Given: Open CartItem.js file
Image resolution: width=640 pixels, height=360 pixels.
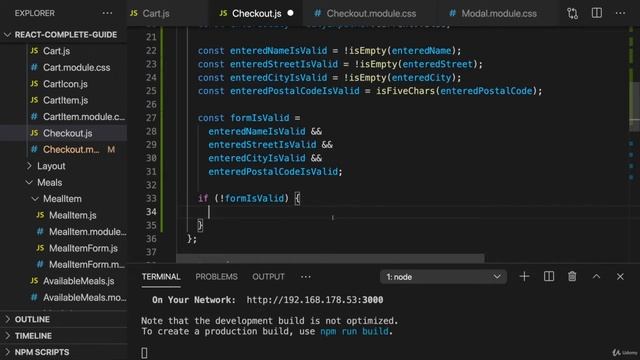Looking at the screenshot, I should coord(65,100).
